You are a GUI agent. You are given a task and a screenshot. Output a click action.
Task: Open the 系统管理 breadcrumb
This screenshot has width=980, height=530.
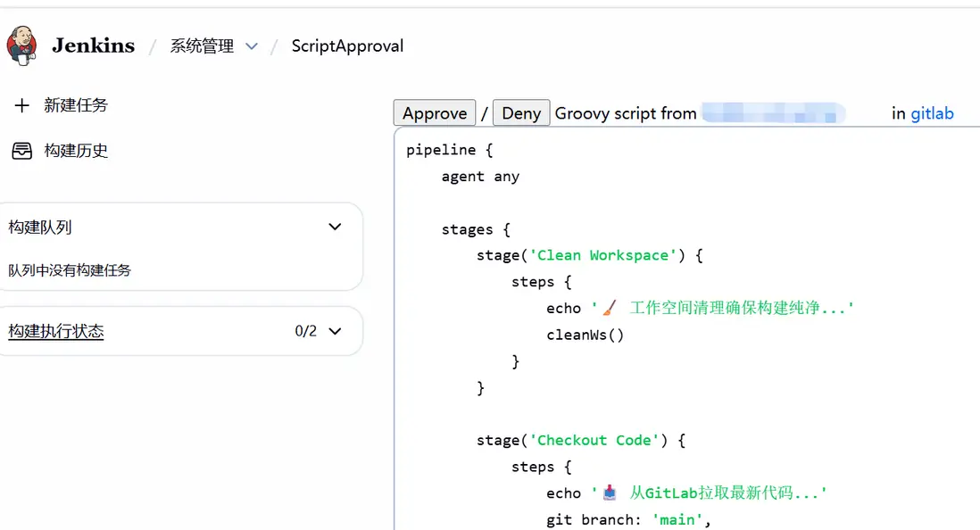click(202, 46)
